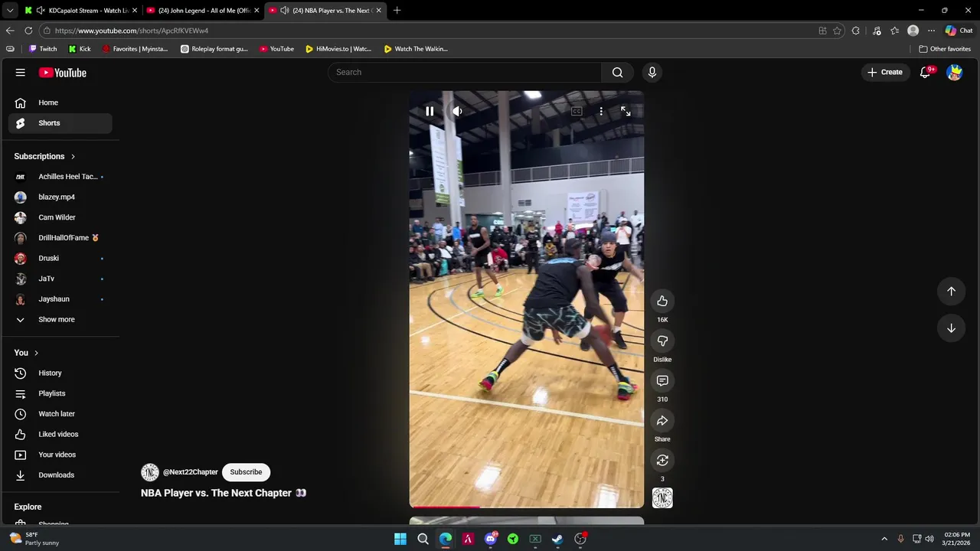Open JaTv channel
980x551 pixels.
[x=60, y=279]
